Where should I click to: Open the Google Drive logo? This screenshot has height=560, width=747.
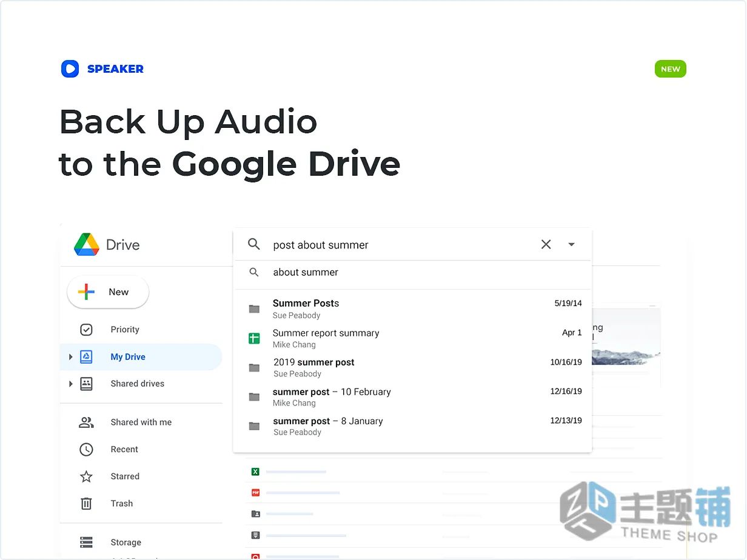pos(87,244)
